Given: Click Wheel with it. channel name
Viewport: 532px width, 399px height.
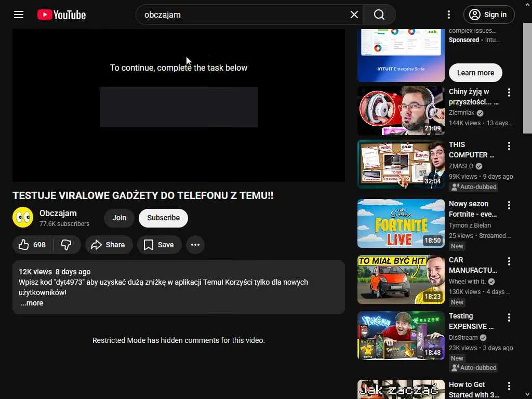Looking at the screenshot, I should (x=467, y=281).
